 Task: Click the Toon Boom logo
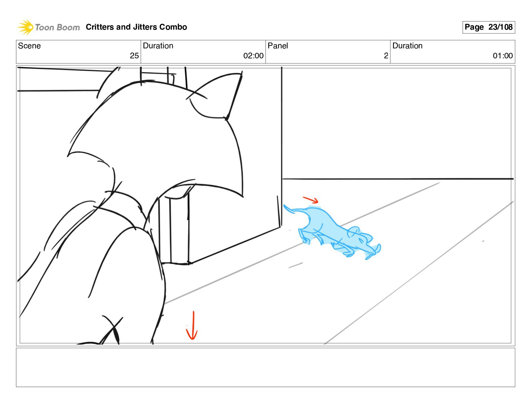point(48,27)
